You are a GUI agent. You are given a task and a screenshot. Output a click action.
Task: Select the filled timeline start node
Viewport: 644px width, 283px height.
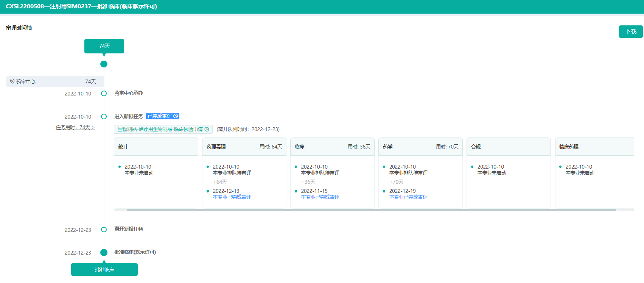click(x=104, y=64)
